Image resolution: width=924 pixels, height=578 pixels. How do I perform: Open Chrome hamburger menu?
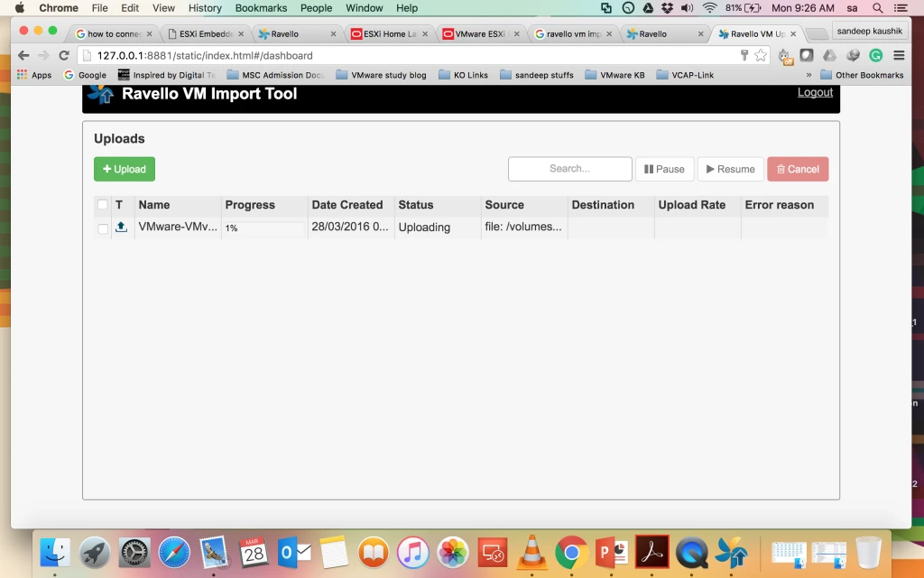[899, 55]
